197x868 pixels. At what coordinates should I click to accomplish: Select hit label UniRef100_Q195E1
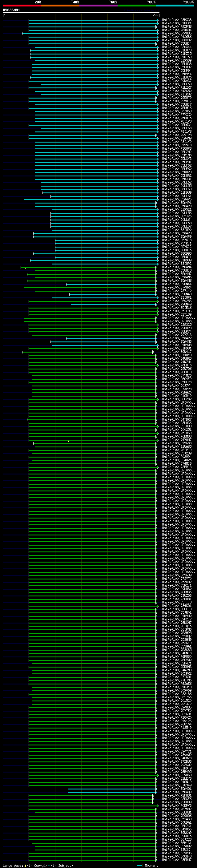(x=176, y=210)
